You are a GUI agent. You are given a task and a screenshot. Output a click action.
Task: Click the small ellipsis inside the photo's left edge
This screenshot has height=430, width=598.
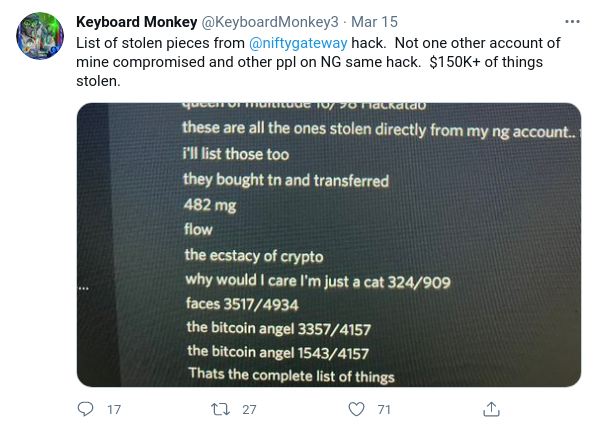pos(84,288)
